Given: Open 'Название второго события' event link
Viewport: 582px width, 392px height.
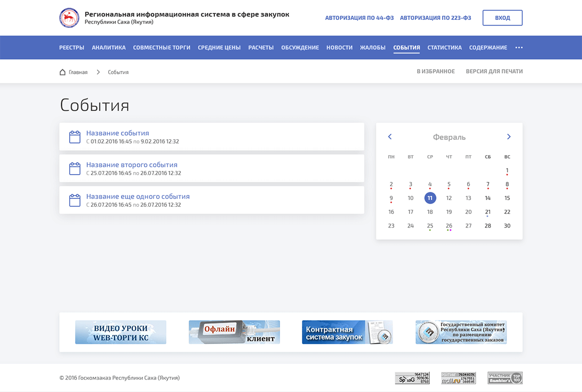Looking at the screenshot, I should tap(132, 165).
